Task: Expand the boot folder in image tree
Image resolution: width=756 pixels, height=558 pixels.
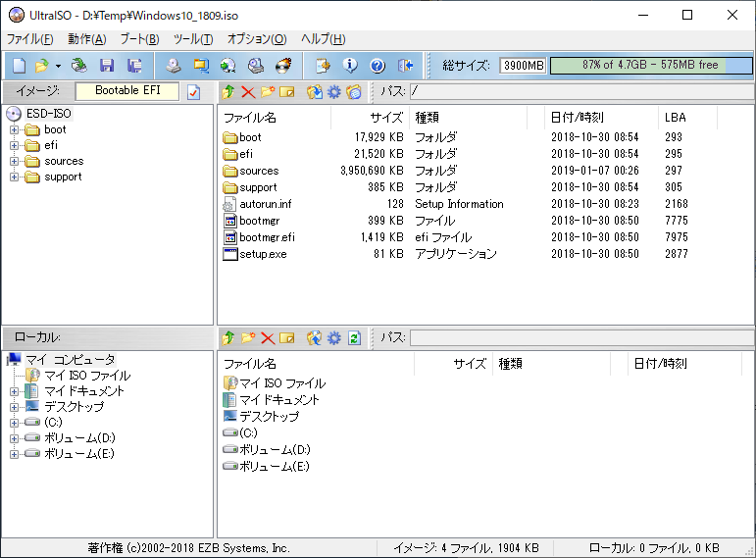Action: point(14,129)
